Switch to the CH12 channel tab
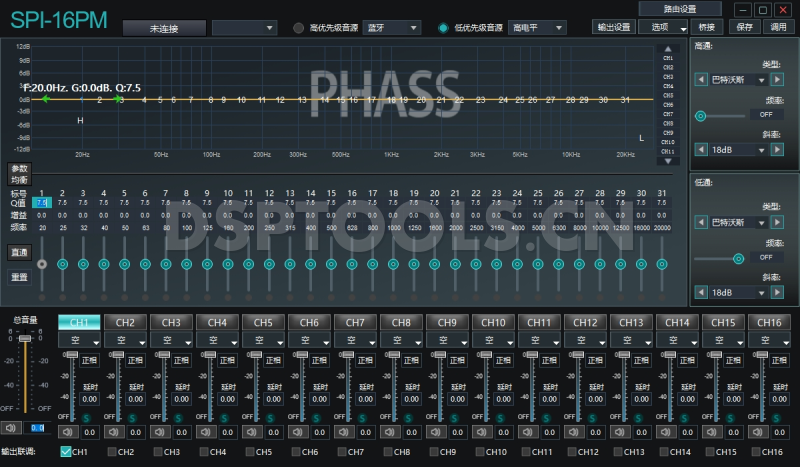 (x=585, y=323)
